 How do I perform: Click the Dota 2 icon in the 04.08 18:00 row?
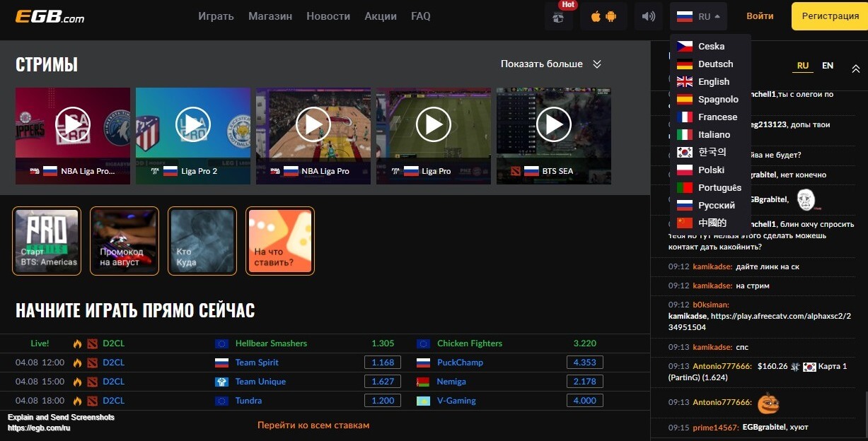[x=92, y=401]
